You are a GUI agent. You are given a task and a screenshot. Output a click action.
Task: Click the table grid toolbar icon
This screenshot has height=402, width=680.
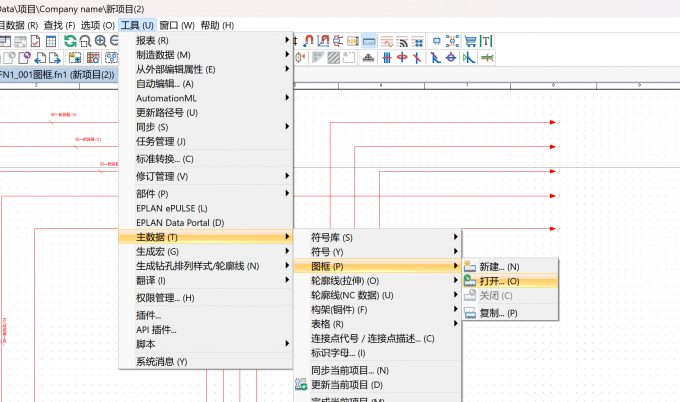(x=51, y=41)
